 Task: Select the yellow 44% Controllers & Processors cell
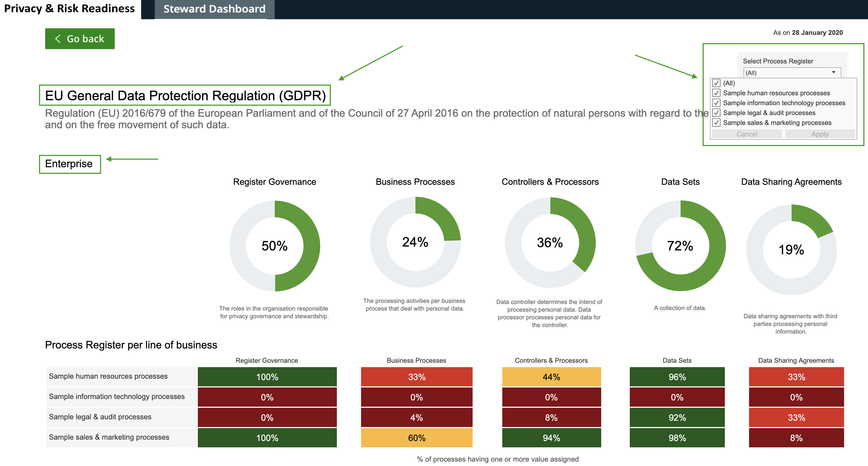(x=551, y=377)
